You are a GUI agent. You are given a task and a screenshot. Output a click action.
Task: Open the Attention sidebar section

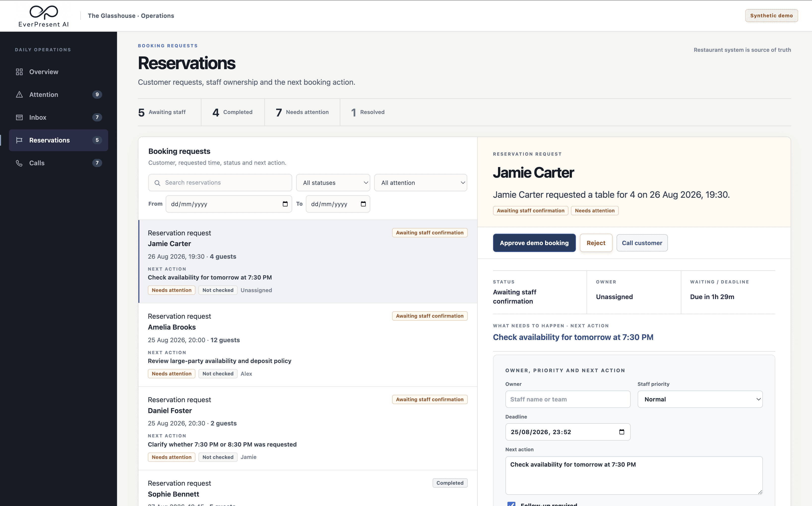tap(59, 95)
